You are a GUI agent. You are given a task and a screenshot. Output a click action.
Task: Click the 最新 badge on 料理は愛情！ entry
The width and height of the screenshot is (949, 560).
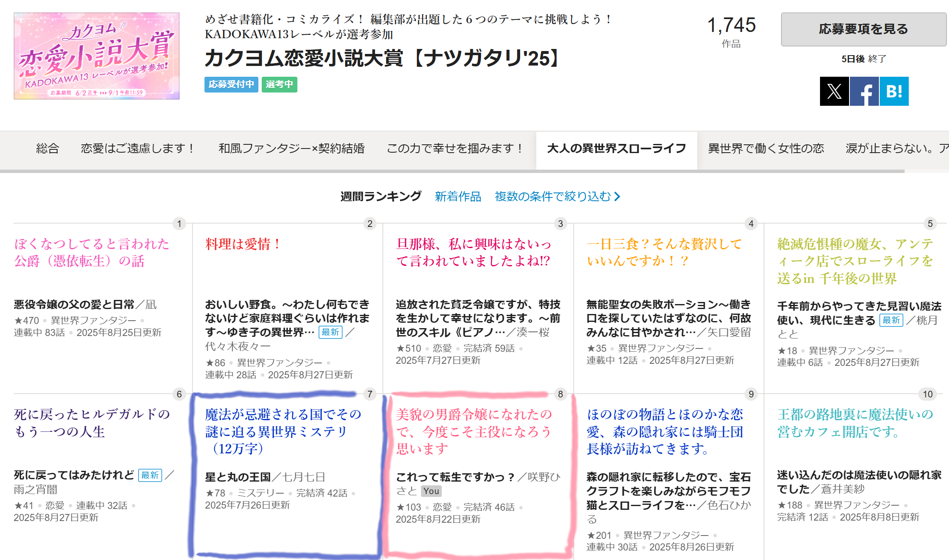pyautogui.click(x=330, y=332)
